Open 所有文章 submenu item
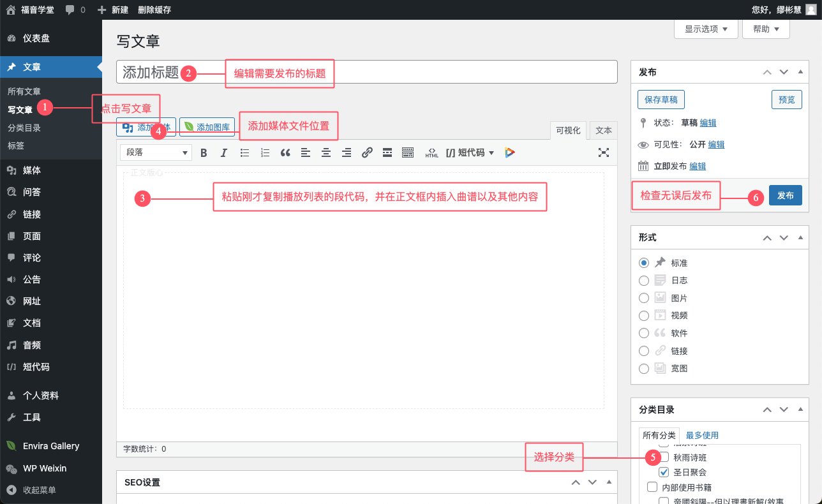The image size is (822, 504). click(24, 92)
